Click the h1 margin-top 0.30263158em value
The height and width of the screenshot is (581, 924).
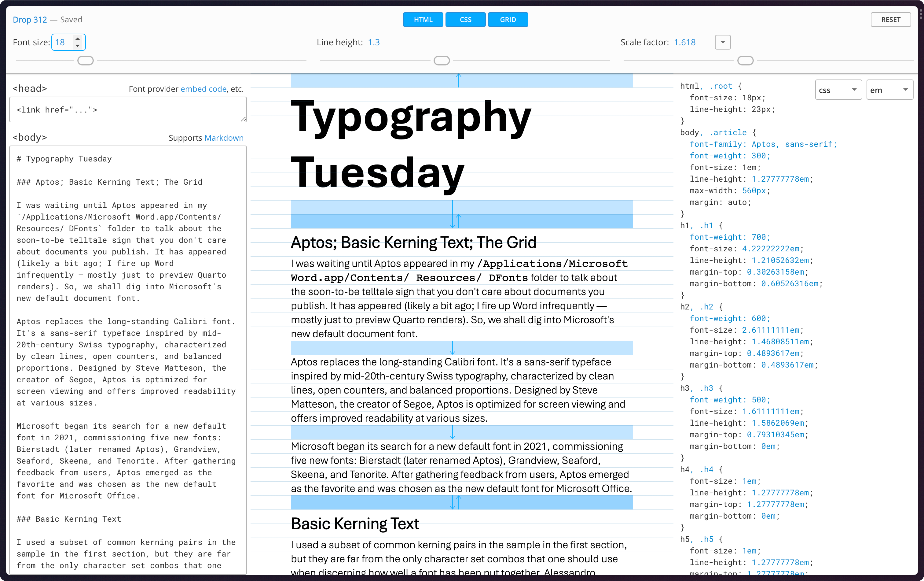pos(775,272)
